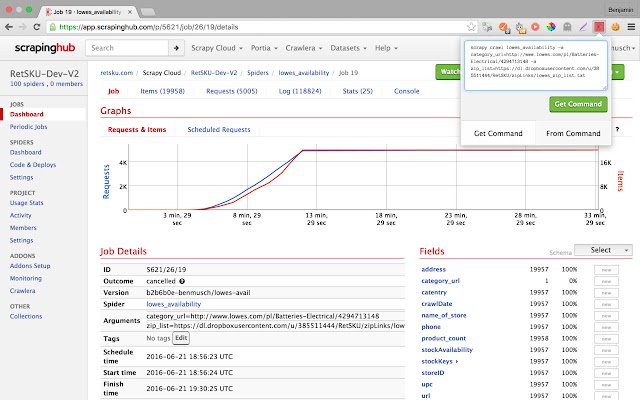Click the new button for phone row
The height and width of the screenshot is (400, 640).
[x=606, y=327]
